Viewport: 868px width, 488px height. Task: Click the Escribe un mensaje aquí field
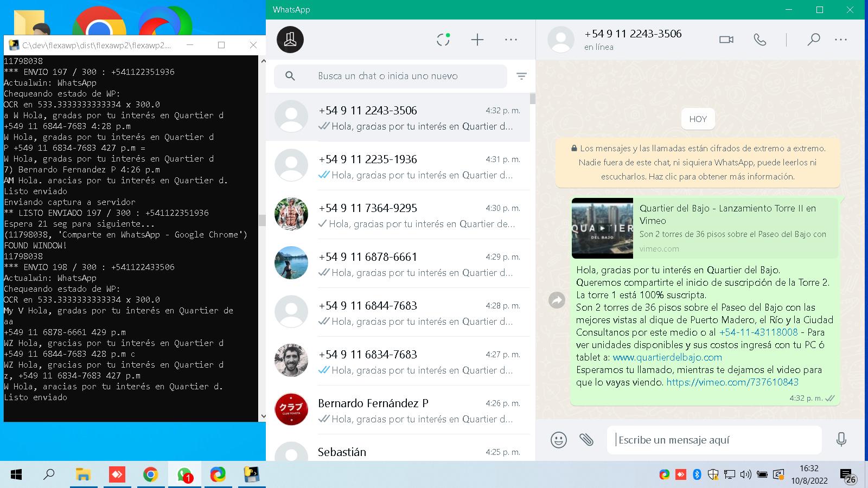[x=714, y=440]
